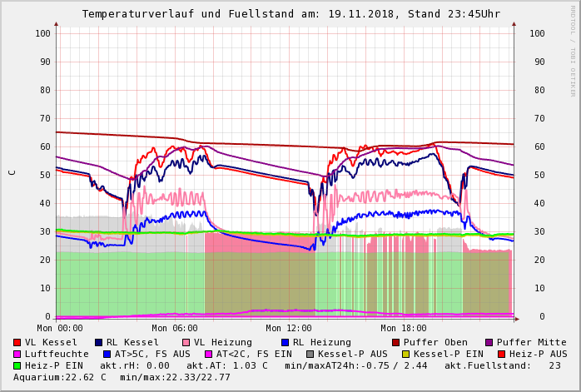The height and width of the screenshot is (392, 581).
Task: Click the AT<2C, FS EIN legend swatch
Action: pyautogui.click(x=209, y=354)
